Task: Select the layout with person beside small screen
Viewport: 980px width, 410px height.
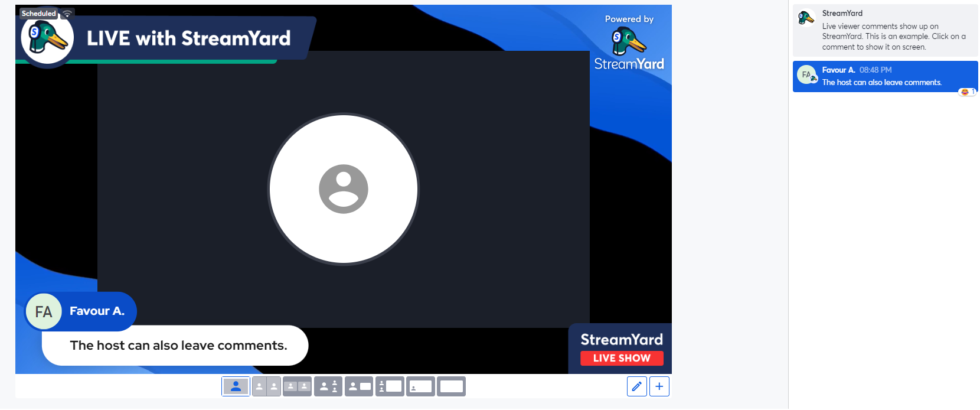Action: pos(359,386)
